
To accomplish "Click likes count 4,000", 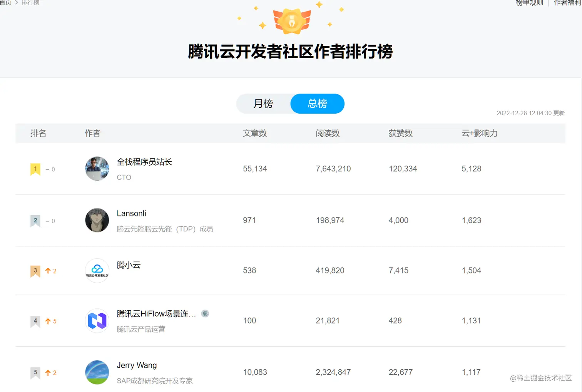I will 398,220.
